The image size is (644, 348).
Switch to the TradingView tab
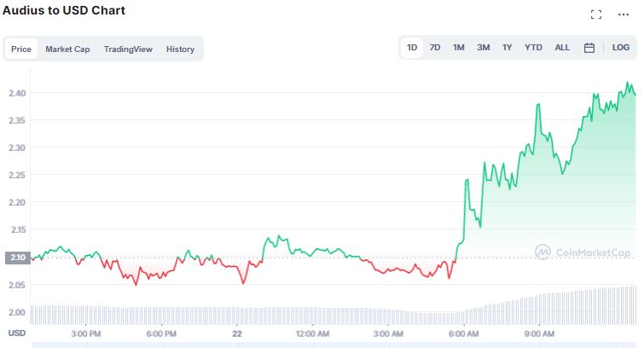click(x=128, y=49)
